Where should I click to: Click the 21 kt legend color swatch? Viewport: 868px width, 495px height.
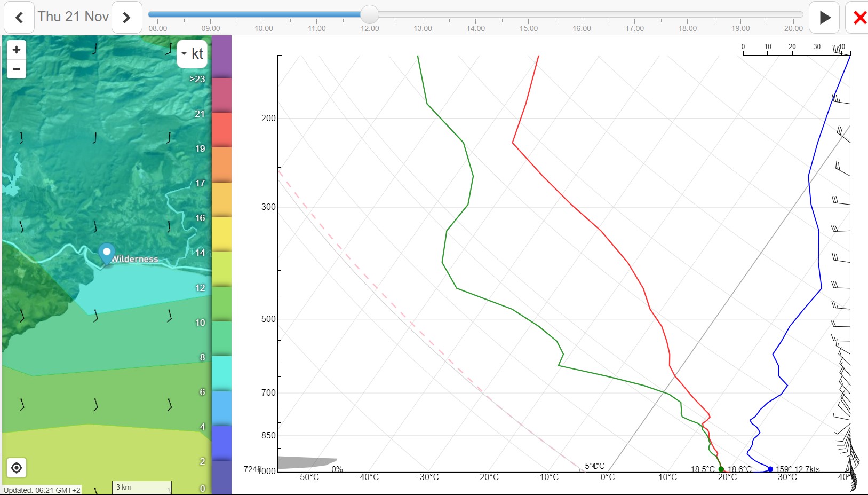click(222, 95)
